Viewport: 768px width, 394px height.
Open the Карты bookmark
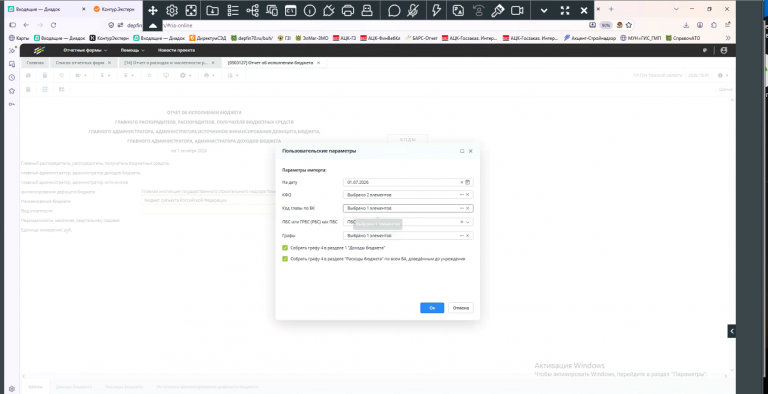tap(19, 38)
